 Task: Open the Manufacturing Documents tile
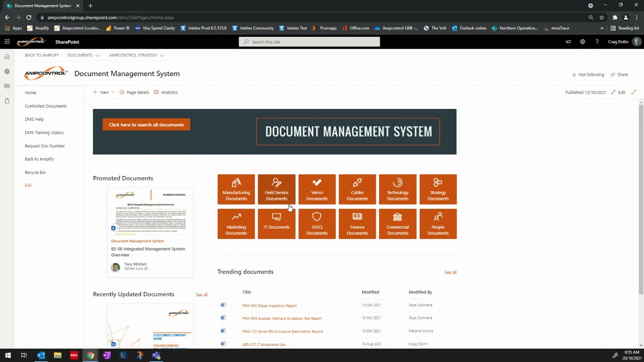236,189
